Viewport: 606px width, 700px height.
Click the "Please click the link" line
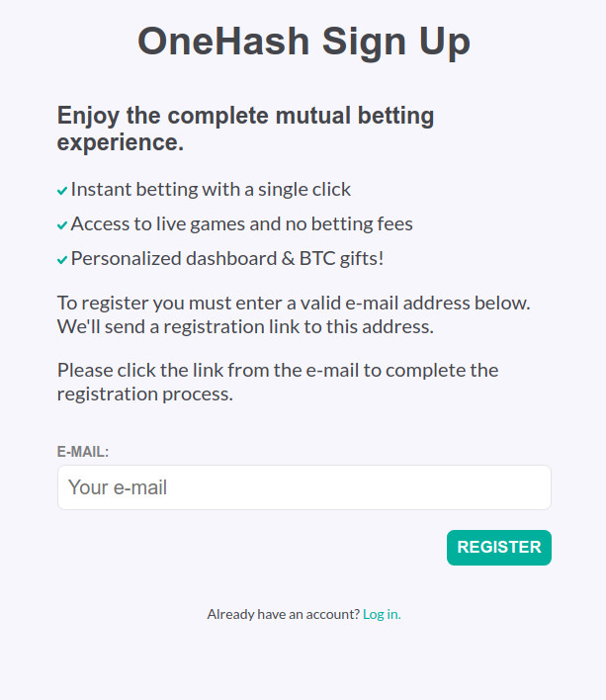point(277,370)
